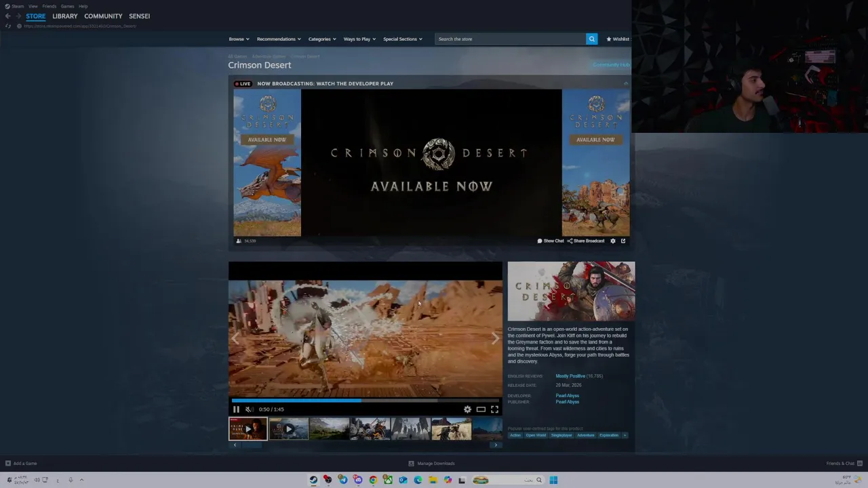
Task: Open the Games menu
Action: point(67,6)
